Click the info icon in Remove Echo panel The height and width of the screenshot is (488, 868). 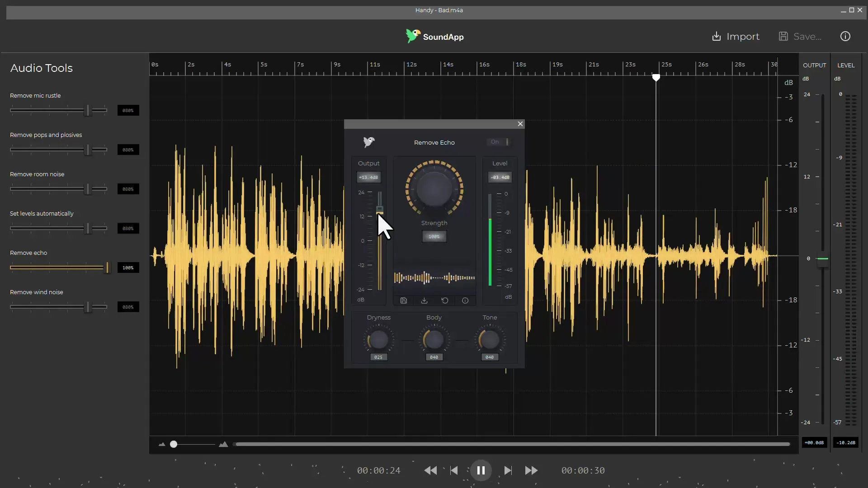[465, 300]
